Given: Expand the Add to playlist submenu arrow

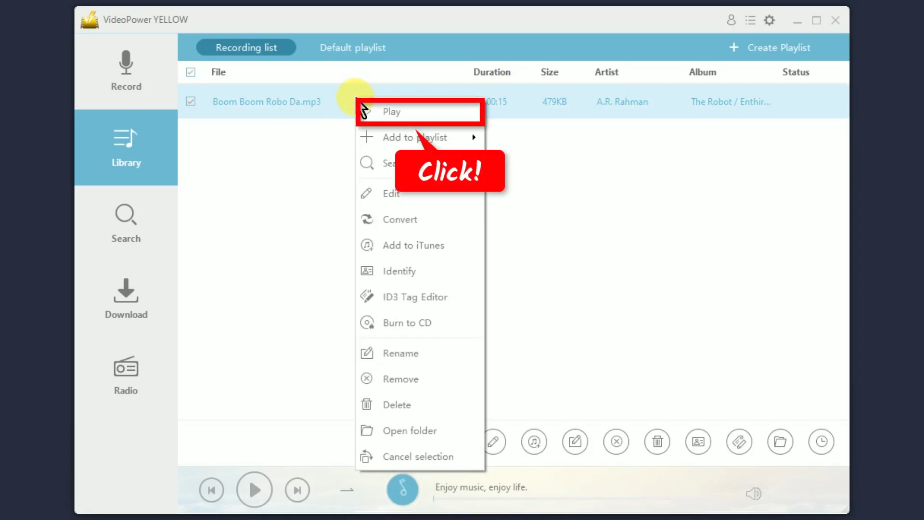Looking at the screenshot, I should click(474, 137).
